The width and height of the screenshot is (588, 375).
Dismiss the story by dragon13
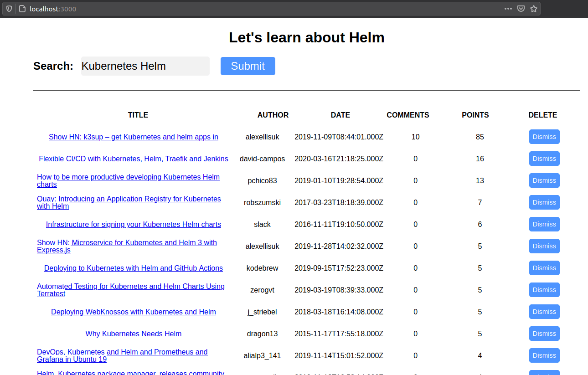[x=544, y=334]
